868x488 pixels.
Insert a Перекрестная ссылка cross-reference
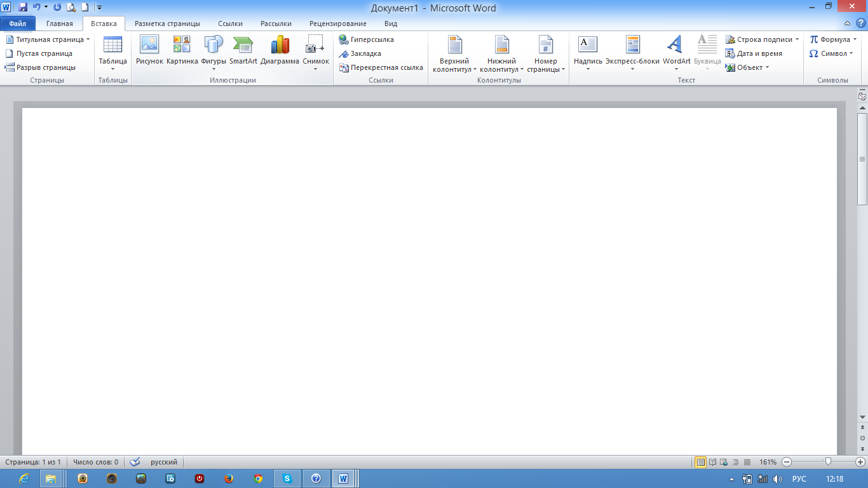pyautogui.click(x=381, y=67)
